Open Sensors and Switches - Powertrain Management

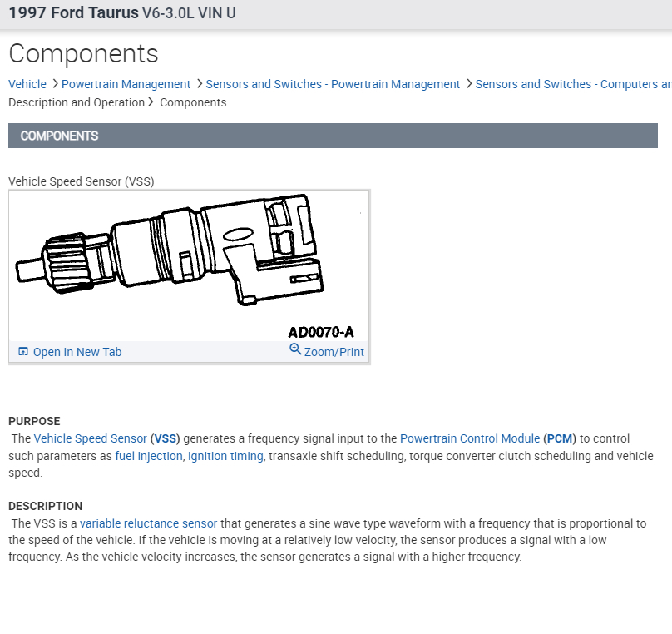(x=333, y=84)
